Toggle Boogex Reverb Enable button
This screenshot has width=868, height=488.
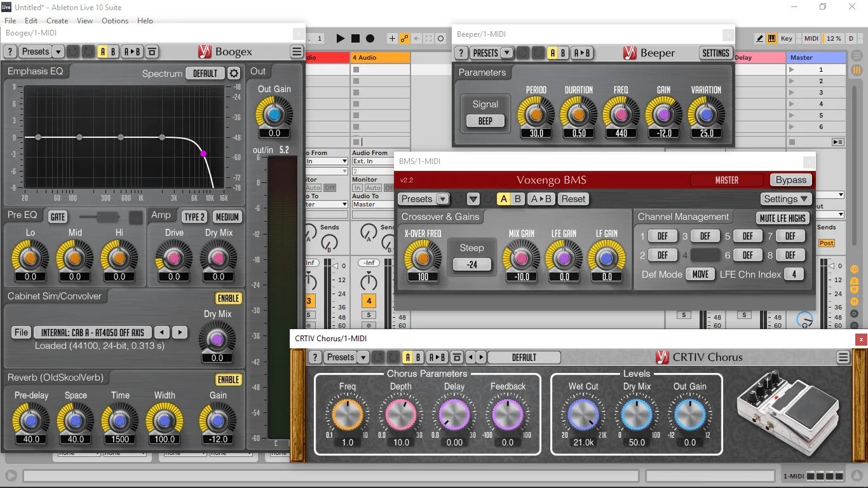click(x=228, y=379)
